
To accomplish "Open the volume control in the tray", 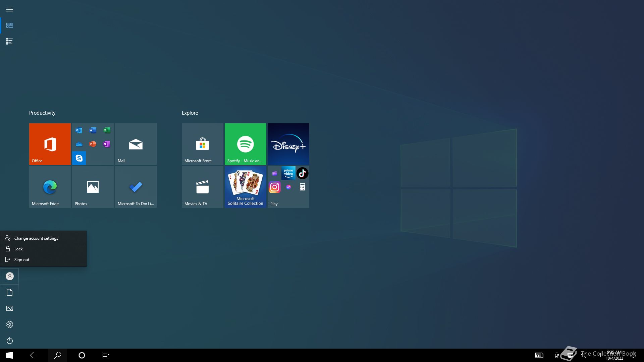I will point(584,355).
